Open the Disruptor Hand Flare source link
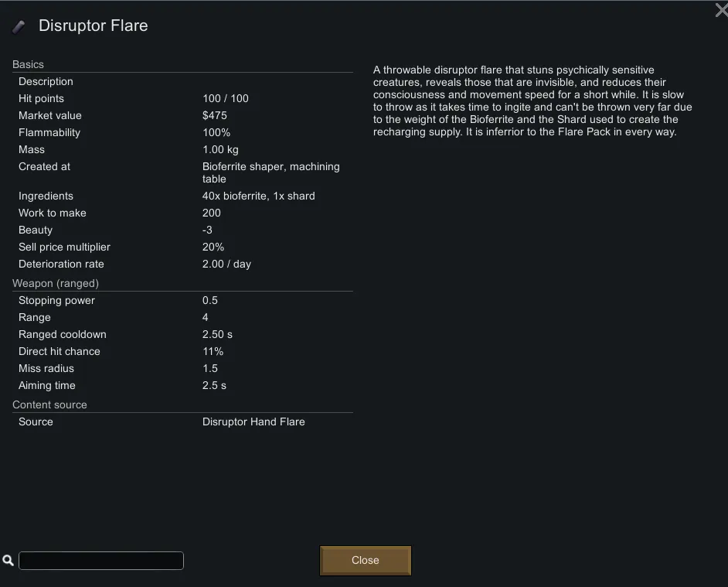728x587 pixels. (253, 421)
